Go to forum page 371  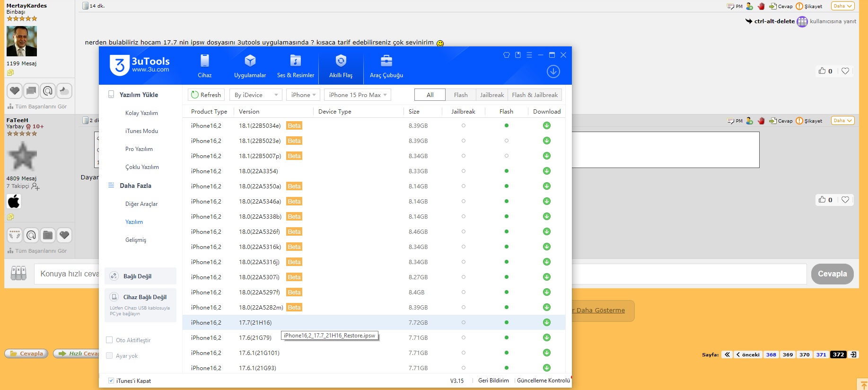[821, 355]
